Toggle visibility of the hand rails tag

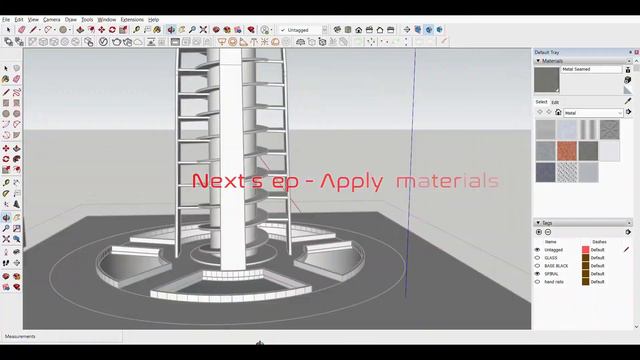coord(537,282)
